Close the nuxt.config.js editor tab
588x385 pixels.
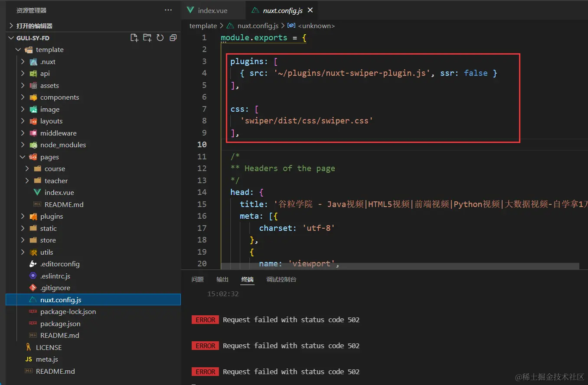pyautogui.click(x=310, y=10)
